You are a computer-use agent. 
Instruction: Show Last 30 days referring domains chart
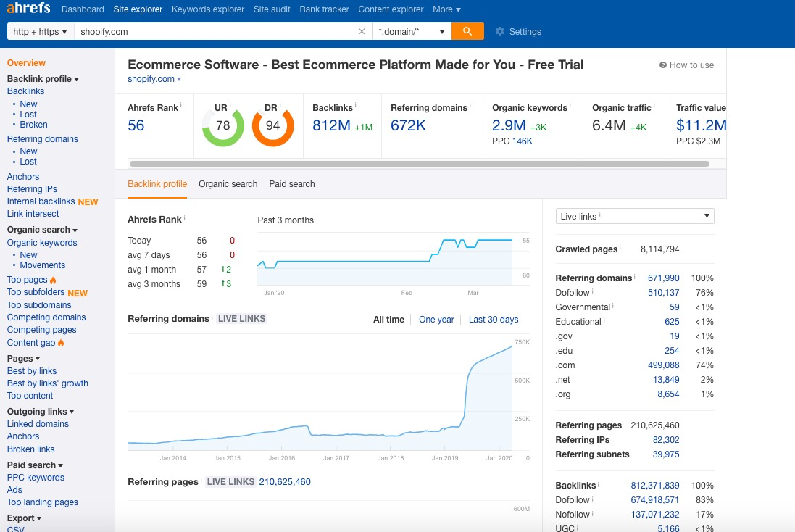[494, 320]
